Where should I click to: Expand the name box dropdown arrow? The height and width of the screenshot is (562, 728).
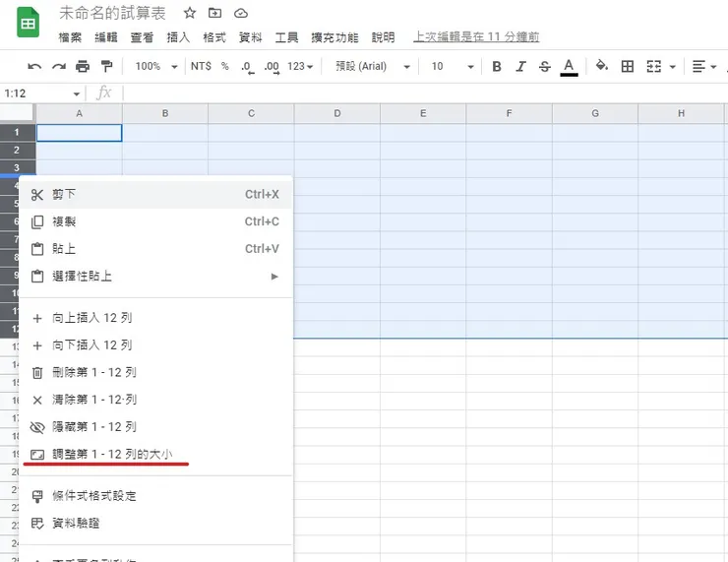[x=76, y=94]
